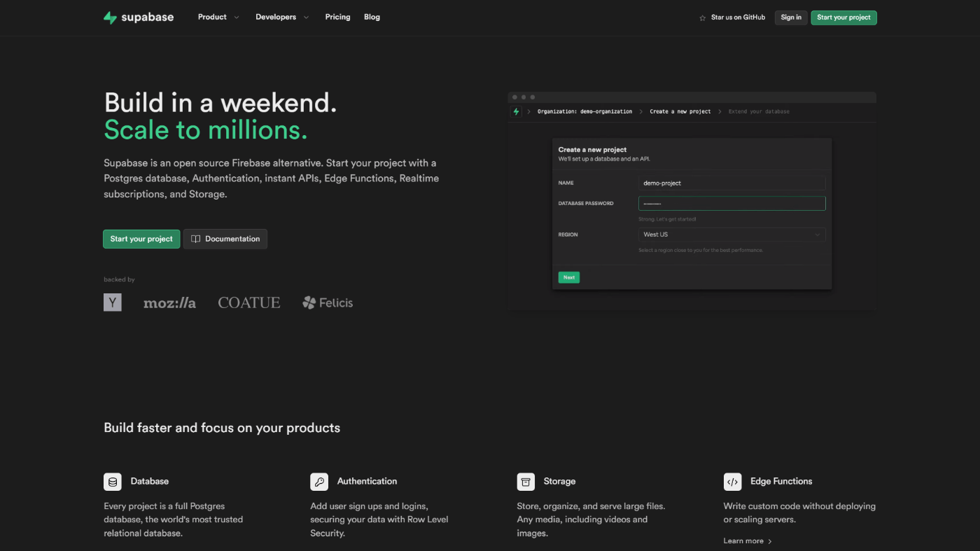The width and height of the screenshot is (980, 551).
Task: Click the GitHub star icon
Action: pyautogui.click(x=703, y=18)
